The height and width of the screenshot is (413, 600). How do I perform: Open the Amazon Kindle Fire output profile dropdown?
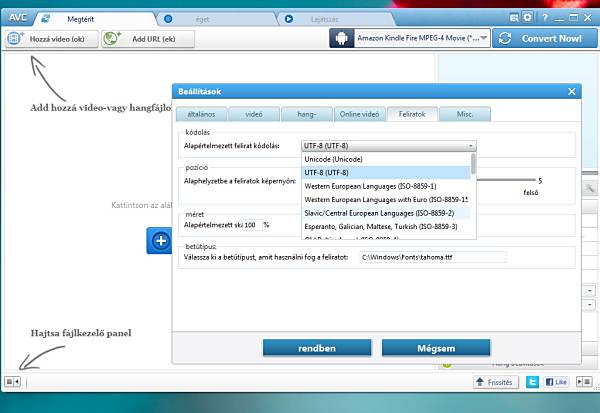pos(422,38)
